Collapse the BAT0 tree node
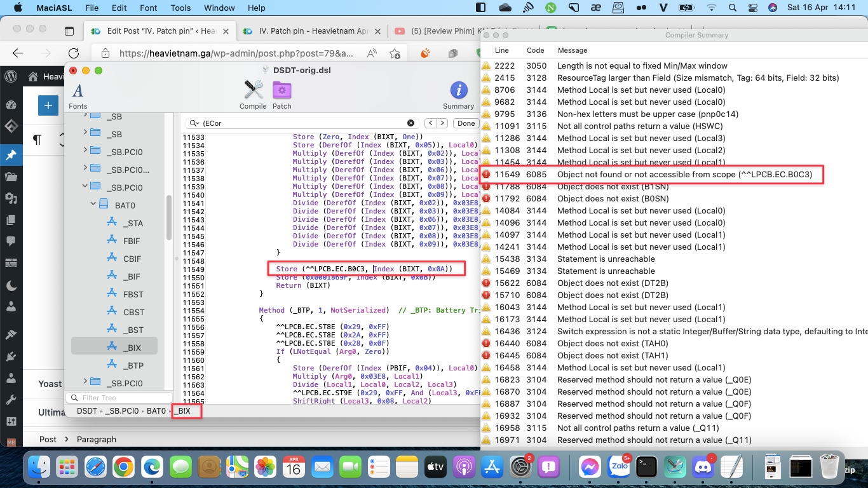This screenshot has width=868, height=488. coord(94,205)
